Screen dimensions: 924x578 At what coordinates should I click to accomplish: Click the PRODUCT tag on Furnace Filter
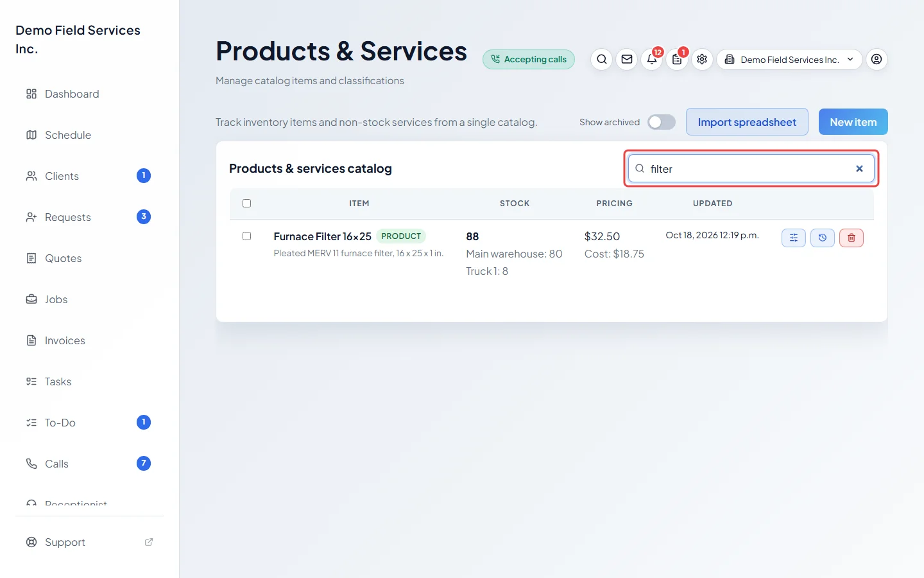point(401,236)
